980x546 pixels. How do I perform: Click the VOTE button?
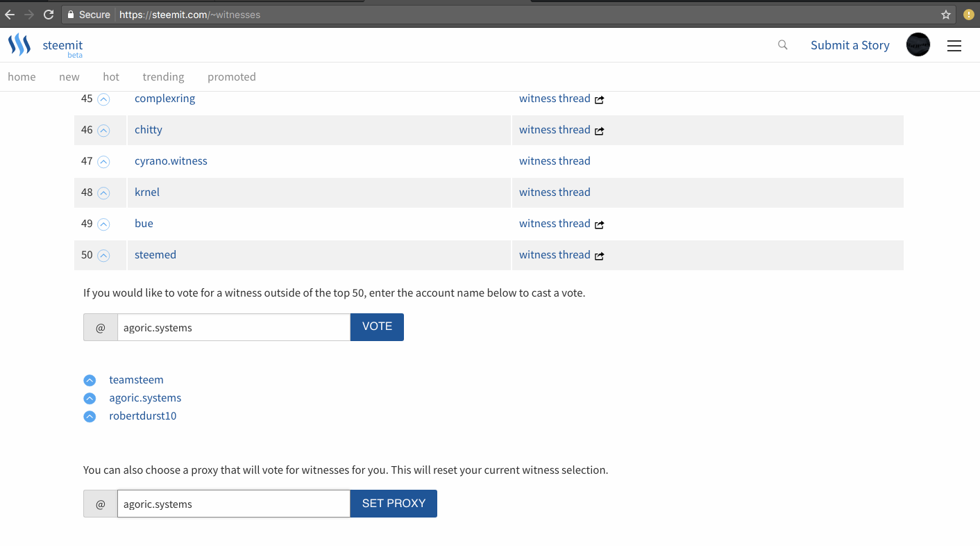pos(377,327)
